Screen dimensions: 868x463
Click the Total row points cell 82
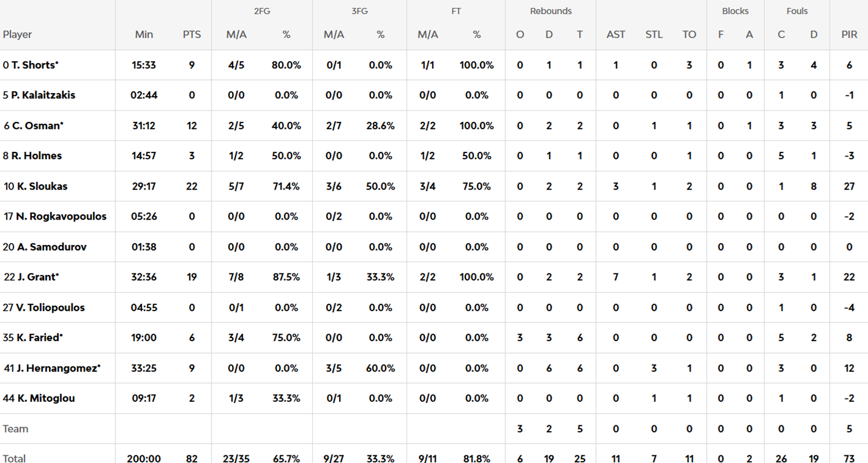191,458
